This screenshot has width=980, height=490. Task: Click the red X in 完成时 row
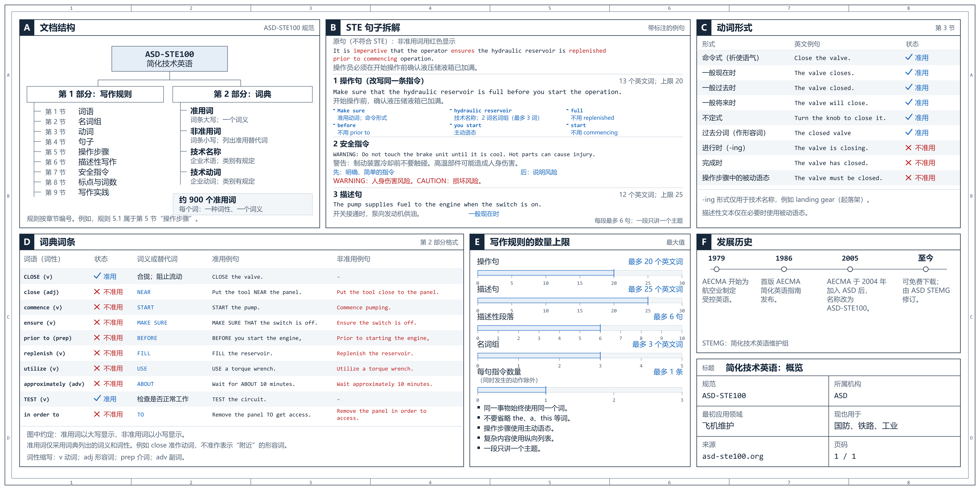point(908,163)
